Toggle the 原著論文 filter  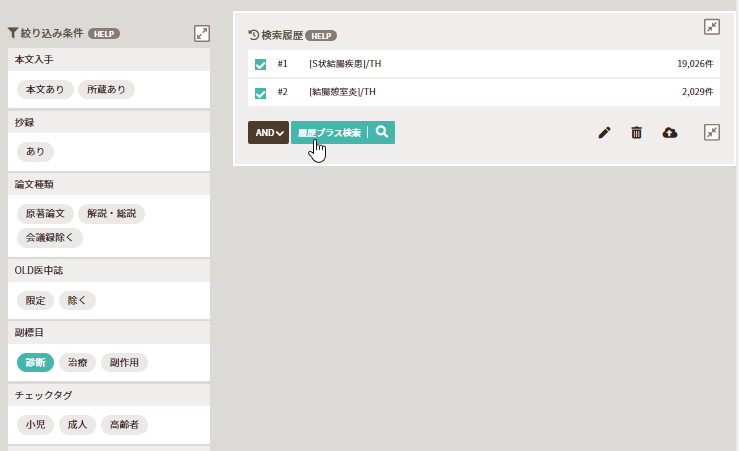point(45,213)
